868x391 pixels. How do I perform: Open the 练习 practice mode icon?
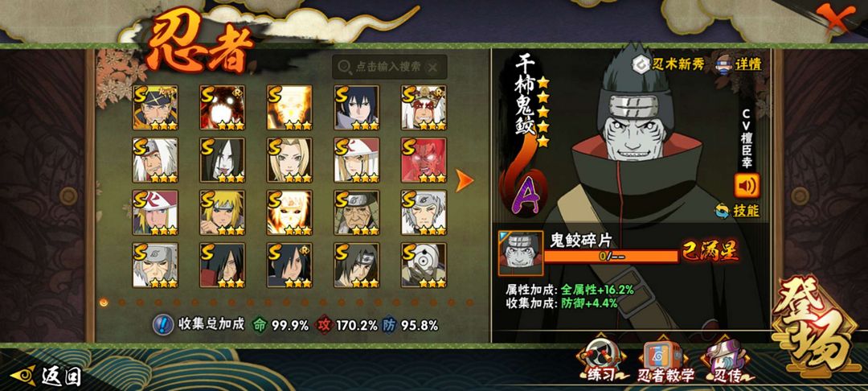pos(599,360)
